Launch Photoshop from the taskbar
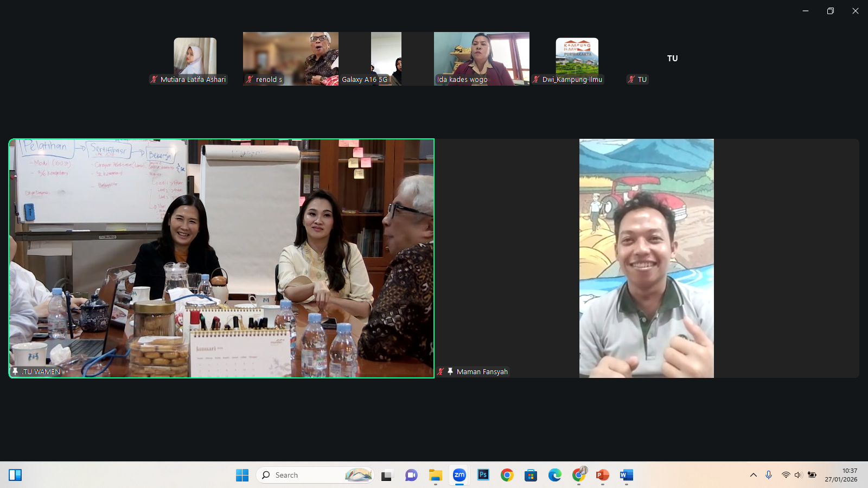 point(483,475)
